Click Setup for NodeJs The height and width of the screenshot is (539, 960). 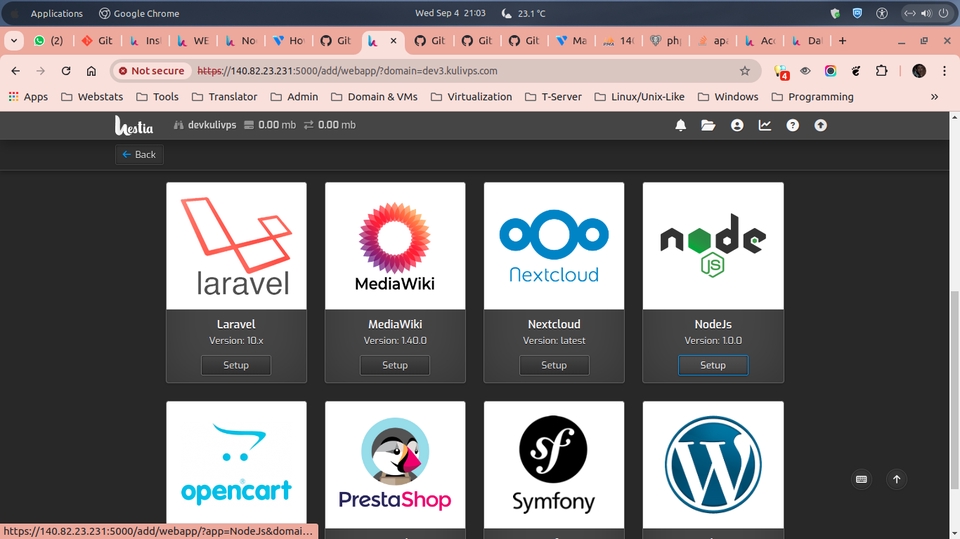click(713, 365)
